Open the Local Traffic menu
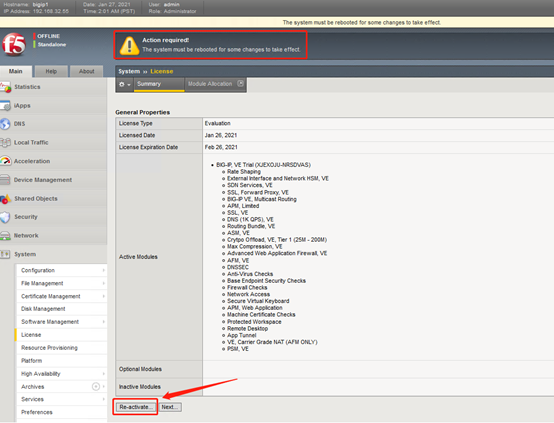Viewport: 554px width, 423px height. tap(53, 142)
